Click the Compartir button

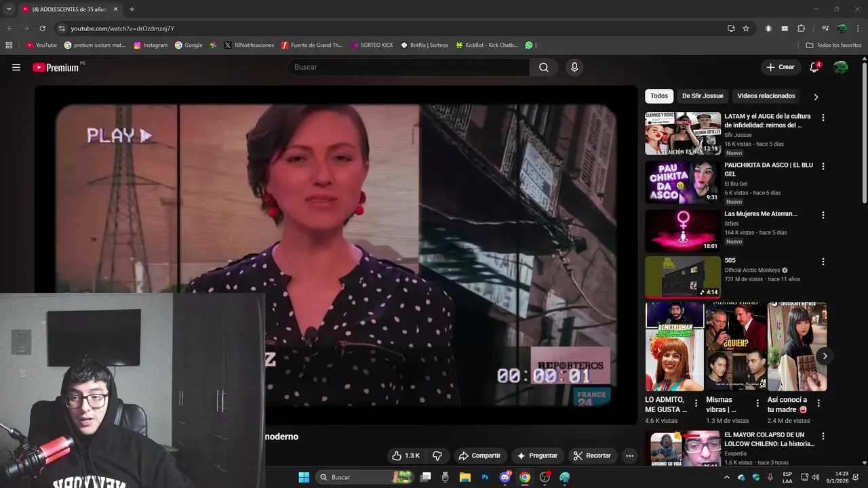[479, 455]
